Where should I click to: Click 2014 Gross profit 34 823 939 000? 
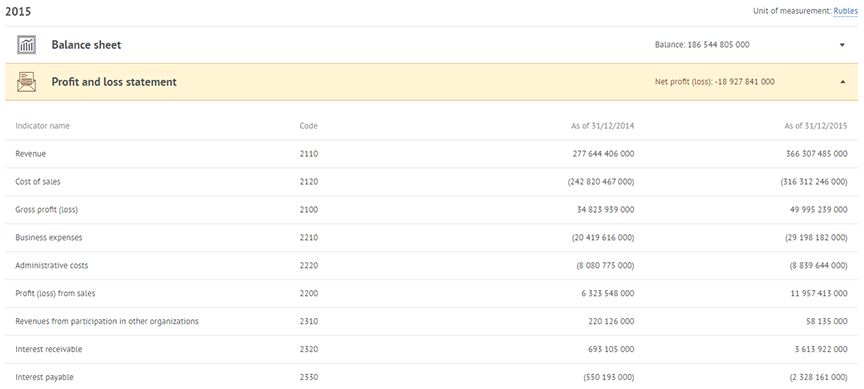pos(606,209)
